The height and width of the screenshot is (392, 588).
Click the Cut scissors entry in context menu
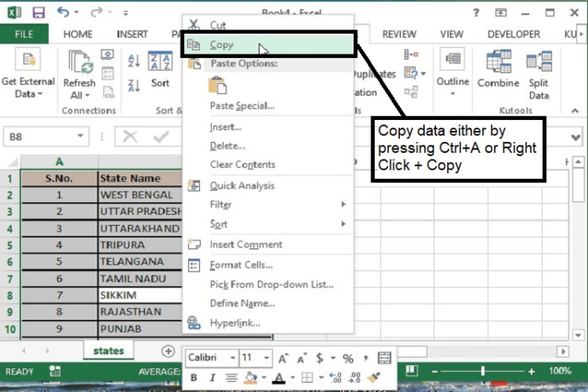(x=268, y=25)
